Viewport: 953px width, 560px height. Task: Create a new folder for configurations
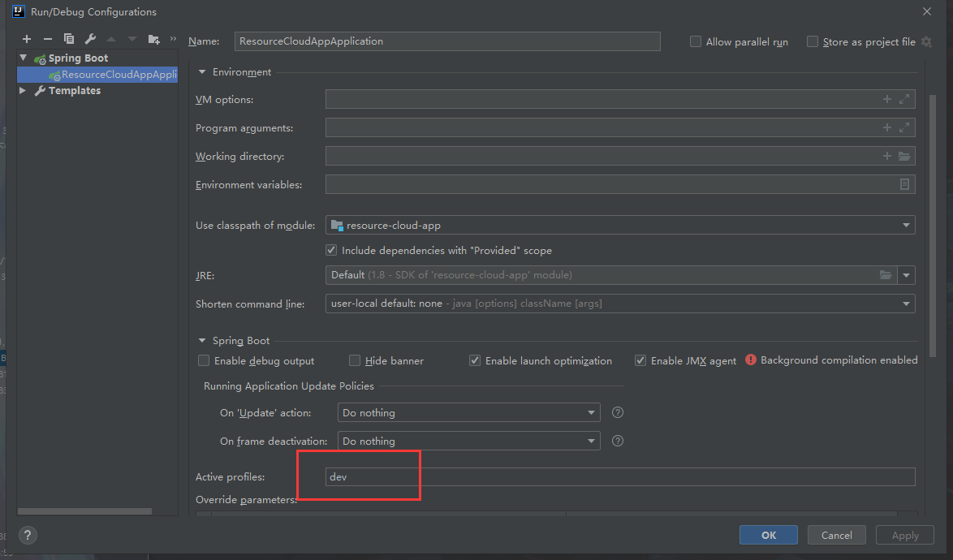[153, 38]
